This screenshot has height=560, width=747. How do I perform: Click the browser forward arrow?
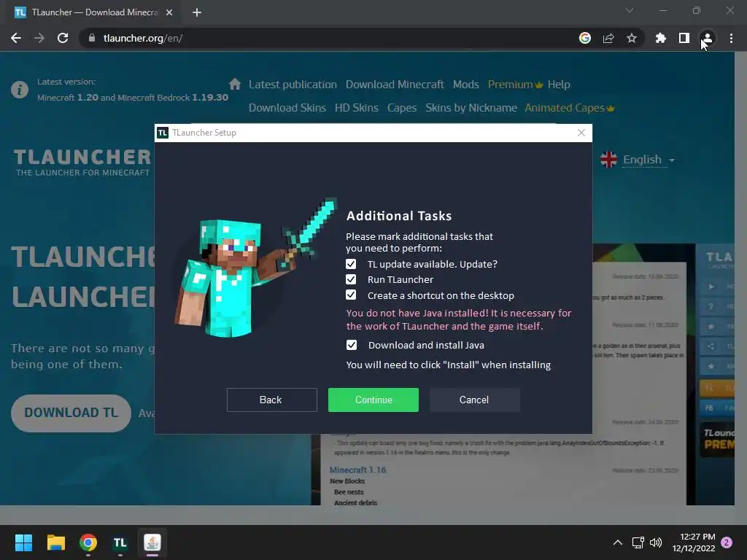click(39, 38)
